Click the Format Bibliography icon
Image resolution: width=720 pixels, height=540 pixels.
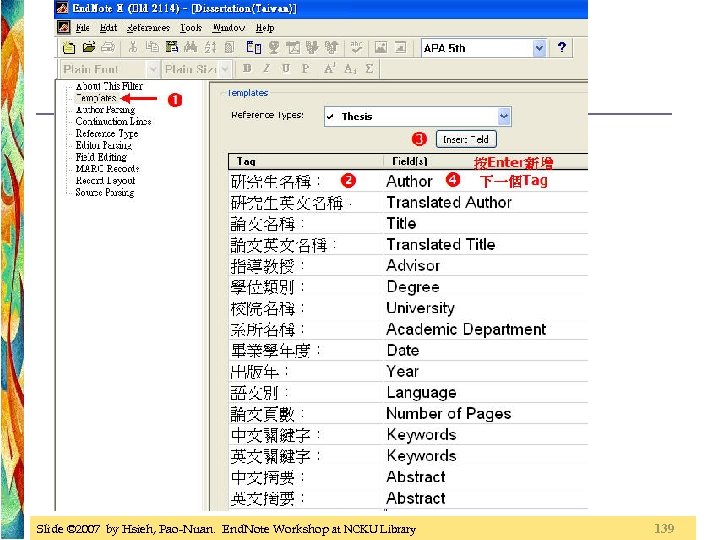[x=292, y=47]
